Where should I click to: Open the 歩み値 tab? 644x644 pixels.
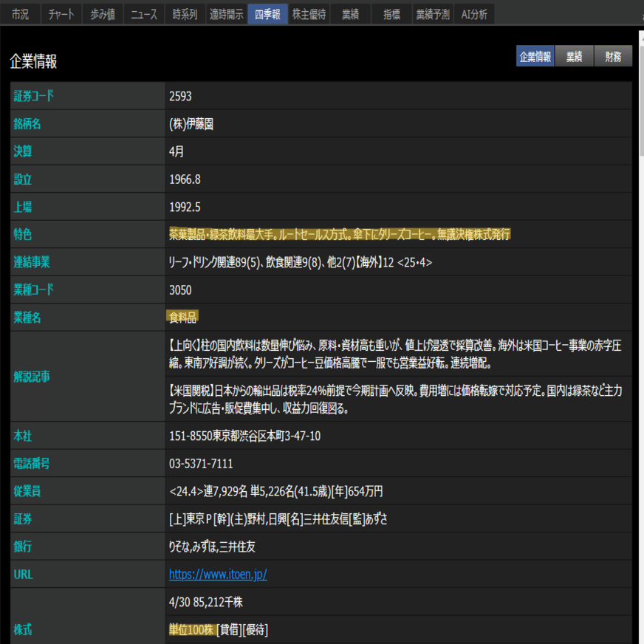tap(103, 13)
